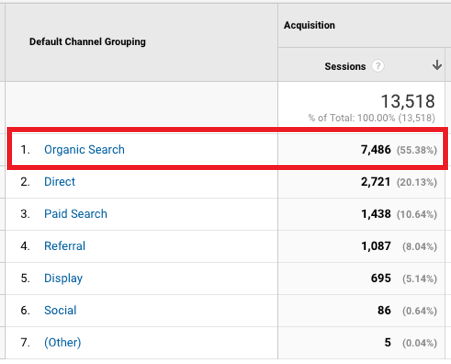Screen dimensions: 451x364
Task: Select the Default Channel Grouping header
Action: point(87,42)
